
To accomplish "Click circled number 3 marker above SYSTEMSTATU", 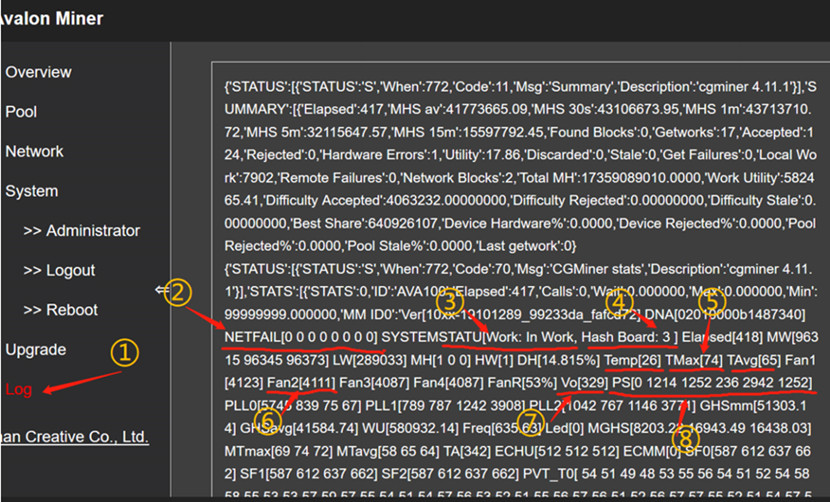I will (x=451, y=300).
